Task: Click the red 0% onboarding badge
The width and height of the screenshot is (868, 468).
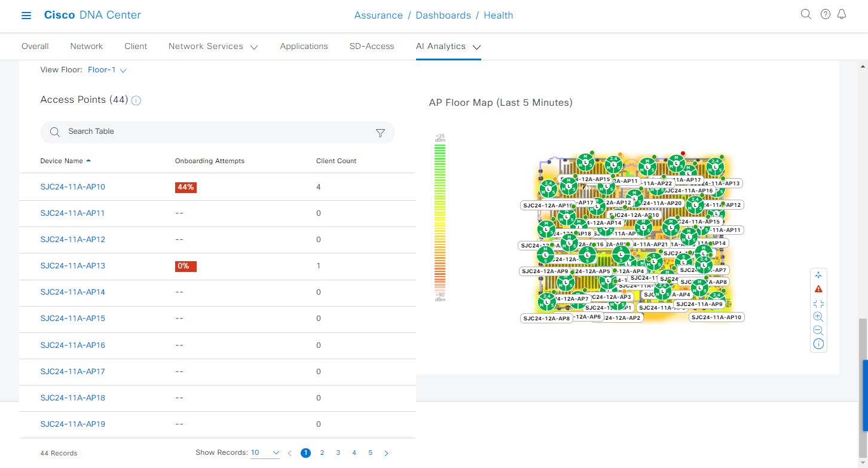Action: [x=186, y=266]
